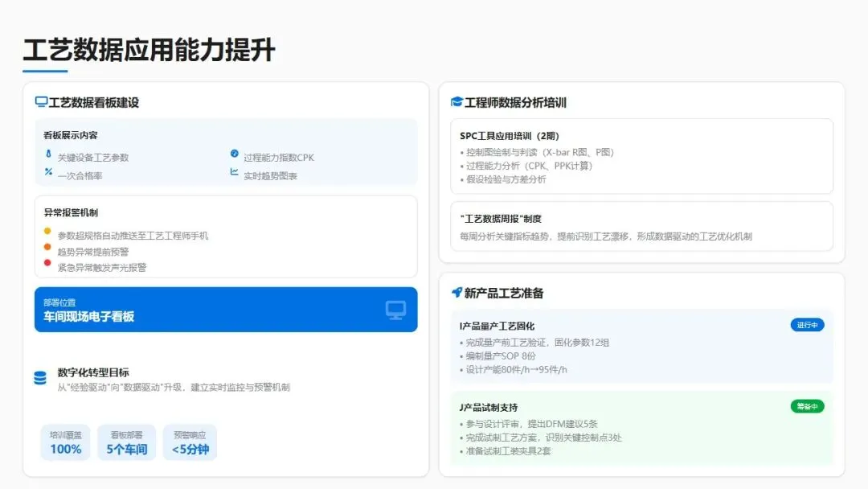Click the section title 新产品工艺准备
Image resolution: width=868 pixels, height=489 pixels.
[503, 293]
